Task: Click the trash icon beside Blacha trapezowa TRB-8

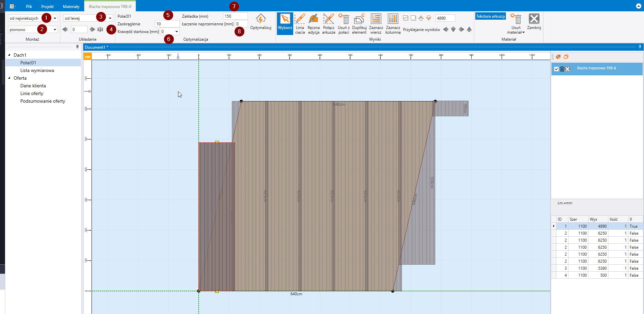Action: pyautogui.click(x=562, y=69)
